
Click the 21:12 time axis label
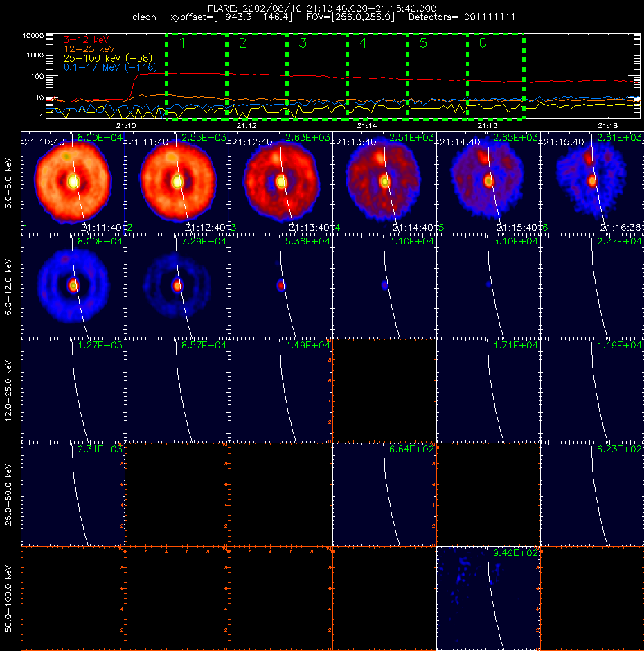point(247,125)
